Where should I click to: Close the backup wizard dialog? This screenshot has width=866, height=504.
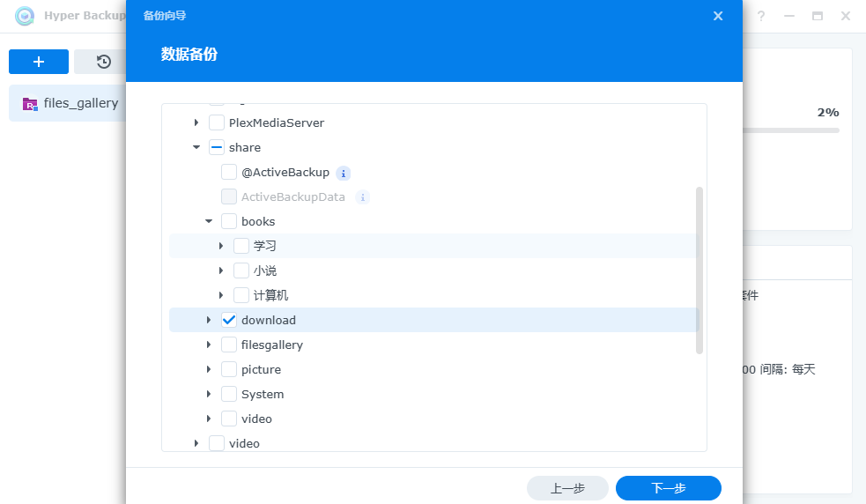point(718,16)
